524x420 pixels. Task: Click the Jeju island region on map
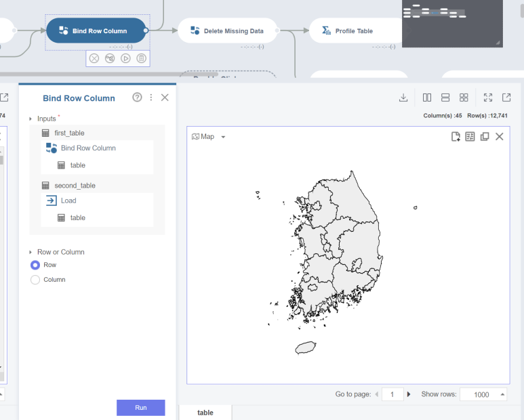[305, 348]
